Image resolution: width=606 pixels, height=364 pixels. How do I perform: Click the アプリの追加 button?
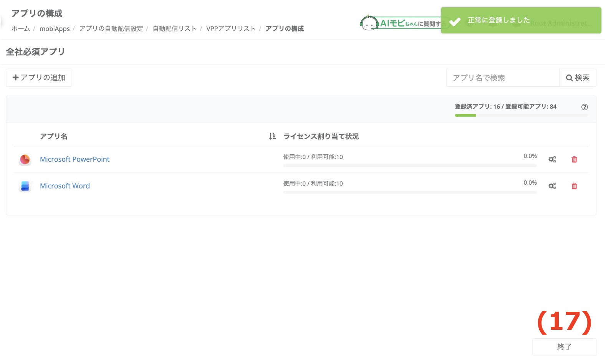(39, 78)
